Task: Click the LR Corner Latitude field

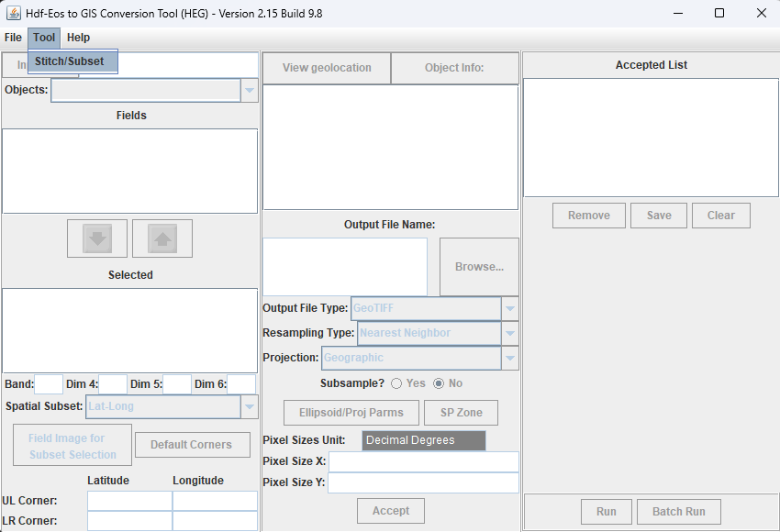Action: [x=129, y=521]
